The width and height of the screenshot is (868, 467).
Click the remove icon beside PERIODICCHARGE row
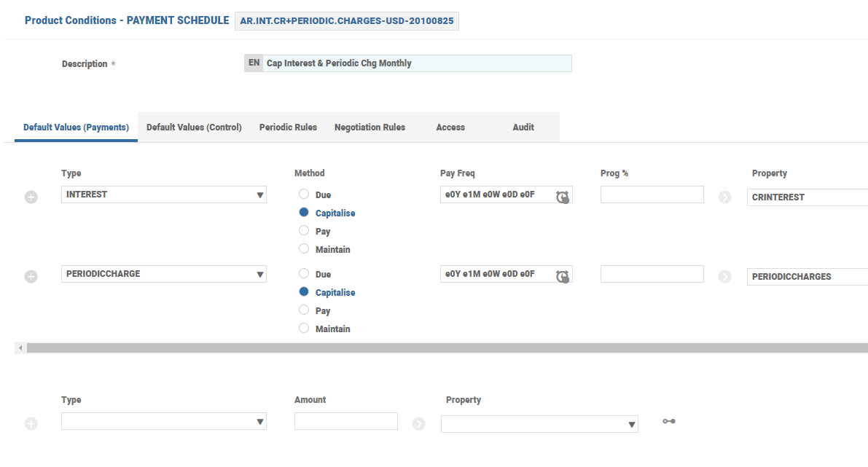click(31, 277)
